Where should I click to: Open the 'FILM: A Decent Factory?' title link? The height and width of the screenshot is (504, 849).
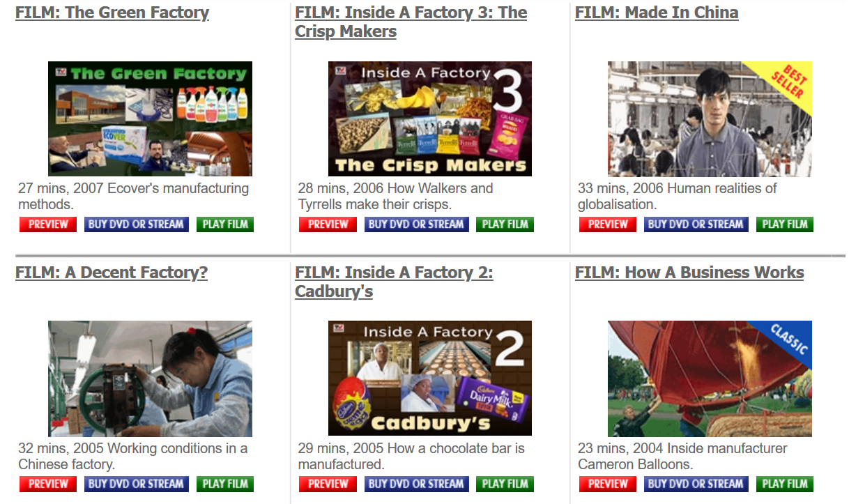[x=112, y=273]
